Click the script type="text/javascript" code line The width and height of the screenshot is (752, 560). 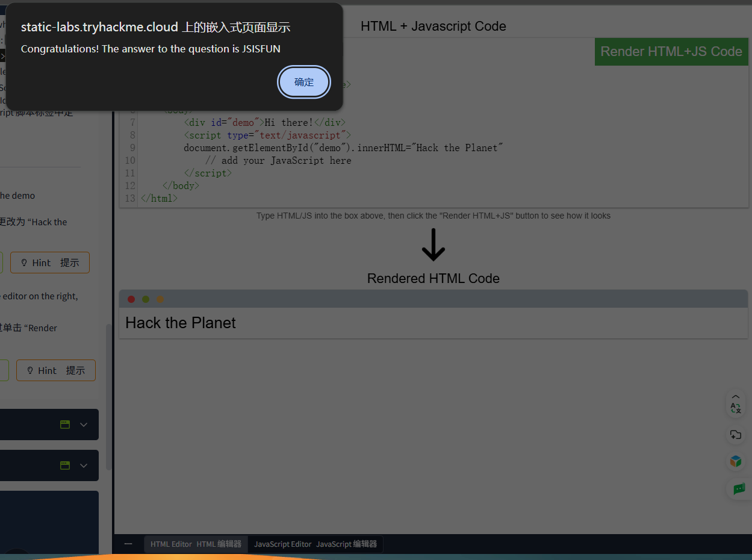(x=267, y=135)
